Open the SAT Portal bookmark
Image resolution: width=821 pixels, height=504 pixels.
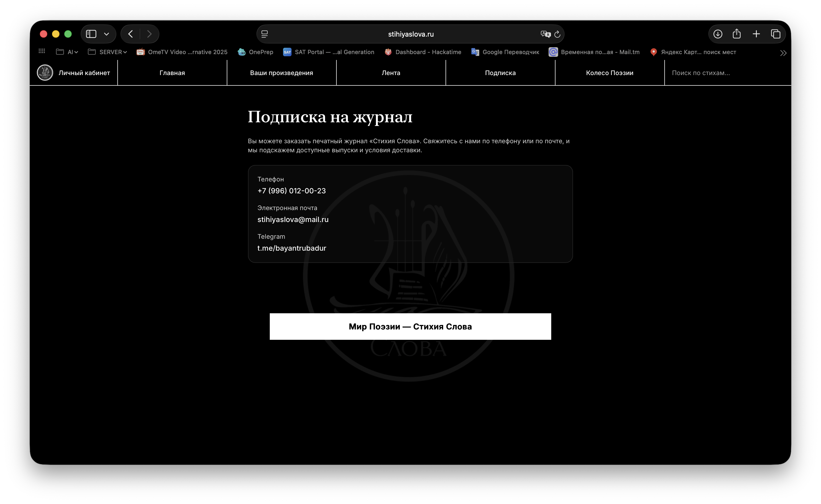(329, 52)
